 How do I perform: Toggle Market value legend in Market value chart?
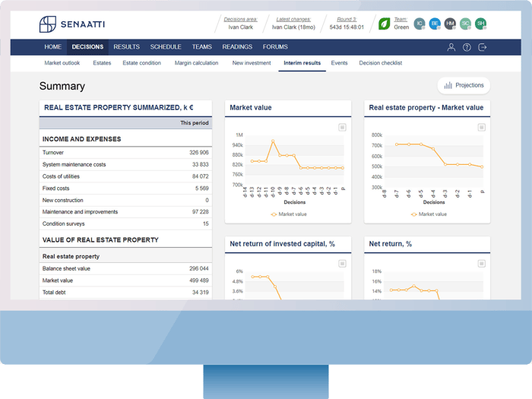[x=289, y=214]
